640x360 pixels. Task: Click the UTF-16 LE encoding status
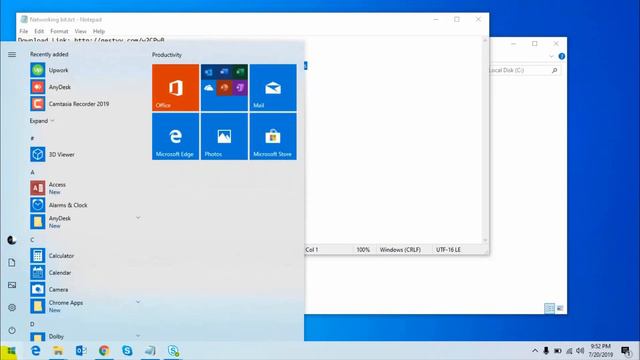click(448, 249)
